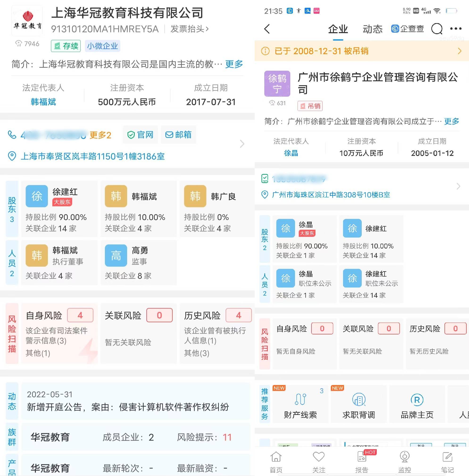The width and height of the screenshot is (469, 476).
Task: Tap the purple 徐鹤宁 company avatar
Action: pyautogui.click(x=277, y=84)
